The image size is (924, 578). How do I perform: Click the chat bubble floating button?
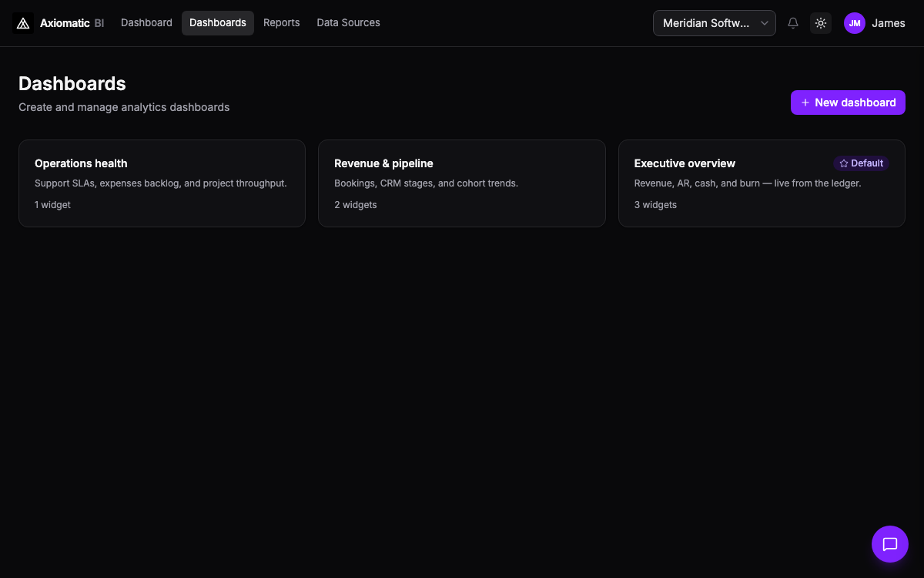(x=890, y=544)
